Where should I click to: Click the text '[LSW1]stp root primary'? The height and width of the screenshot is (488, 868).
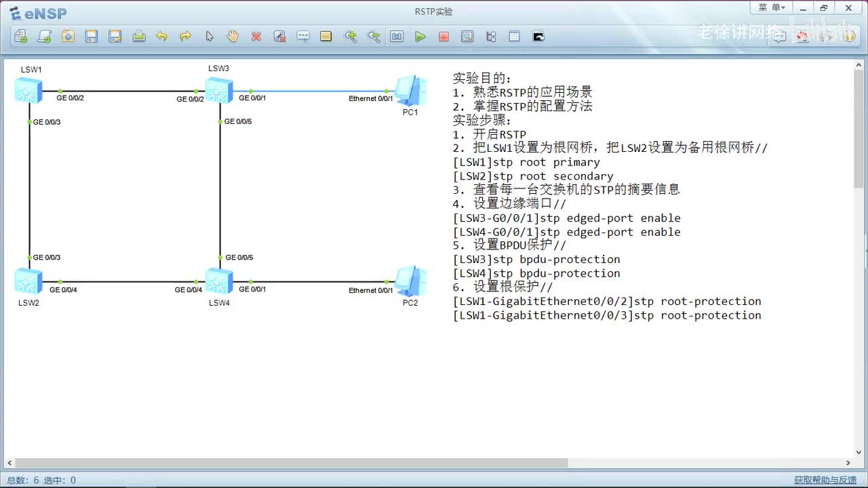coord(526,163)
